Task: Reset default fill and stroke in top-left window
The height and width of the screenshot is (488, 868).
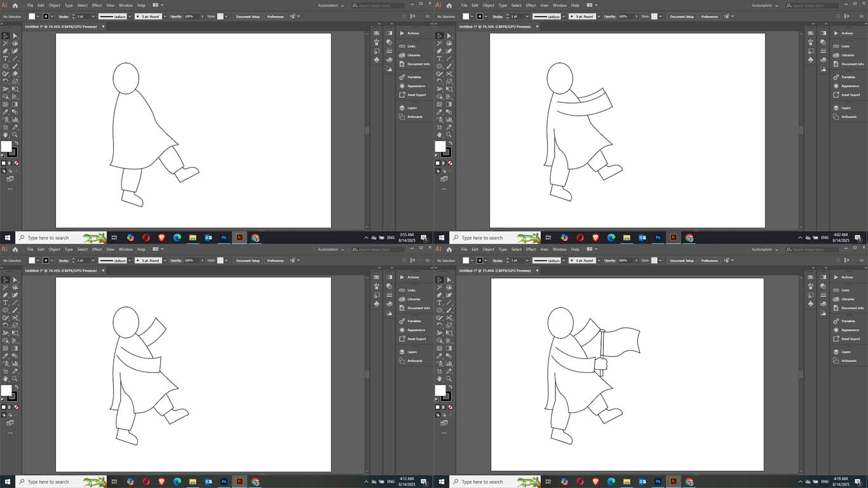Action: (x=3, y=155)
